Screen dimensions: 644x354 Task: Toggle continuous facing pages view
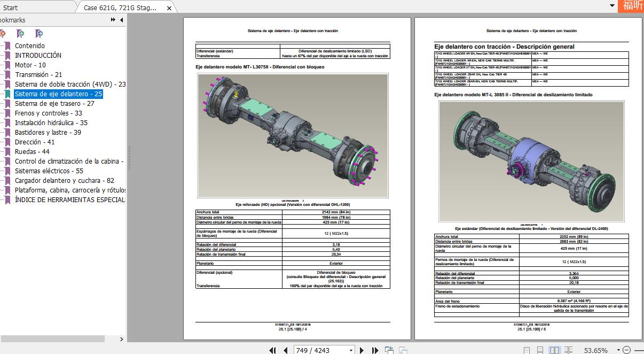pyautogui.click(x=569, y=350)
